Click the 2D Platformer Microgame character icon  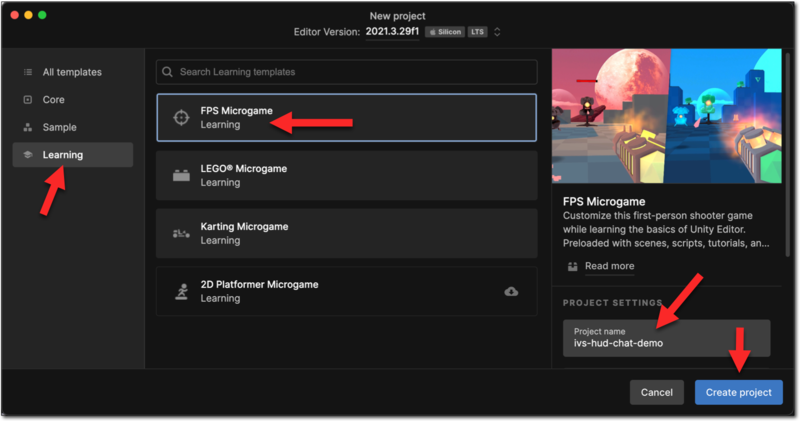coord(181,291)
